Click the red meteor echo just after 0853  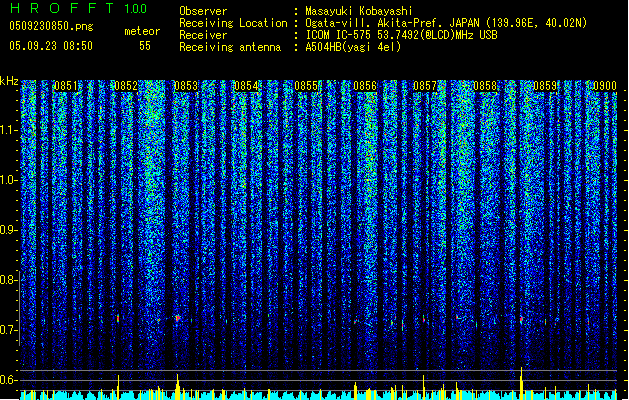[178, 318]
